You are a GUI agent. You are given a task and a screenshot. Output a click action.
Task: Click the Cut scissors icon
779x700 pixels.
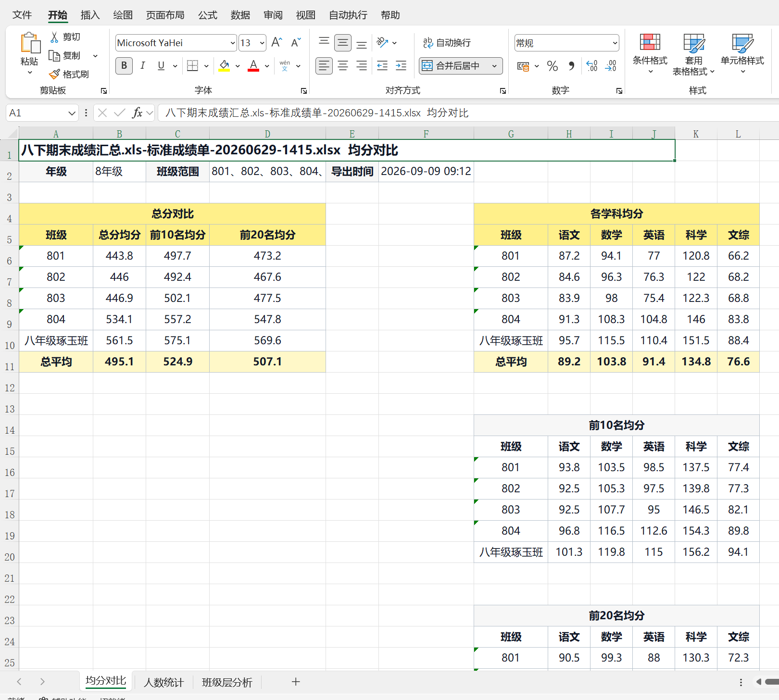tap(54, 37)
